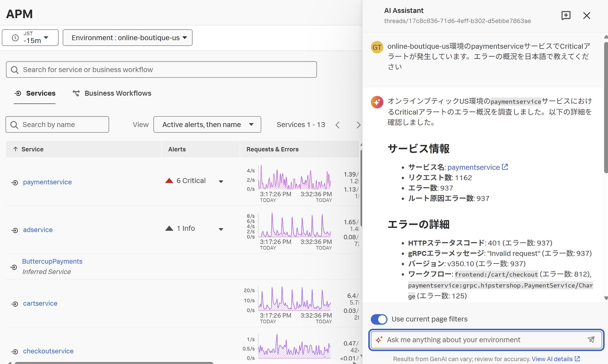Click the checkoutservice requests and errors chart
608x364 pixels.
click(x=294, y=346)
